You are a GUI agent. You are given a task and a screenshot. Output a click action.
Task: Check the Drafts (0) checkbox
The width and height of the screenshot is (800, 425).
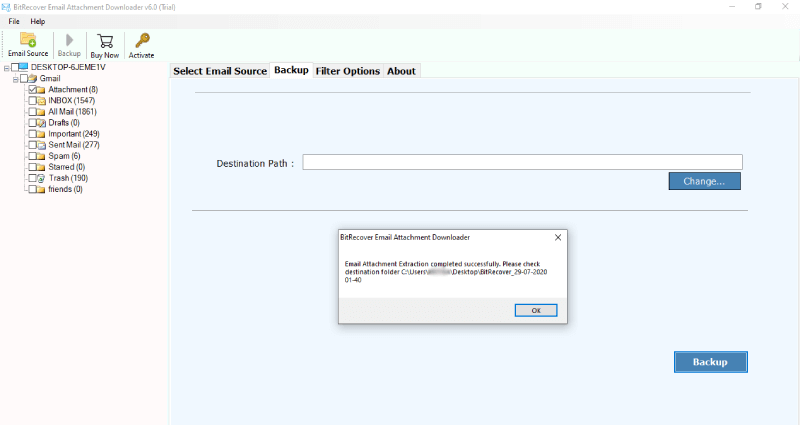[32, 123]
